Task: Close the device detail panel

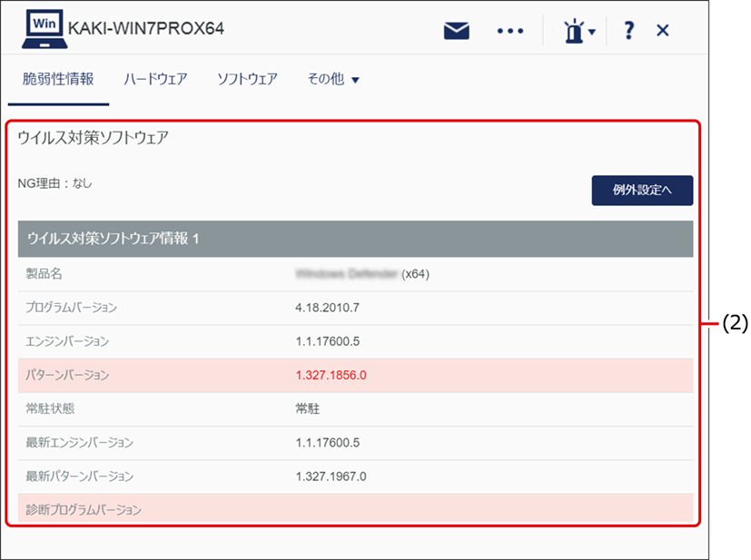Action: tap(662, 31)
